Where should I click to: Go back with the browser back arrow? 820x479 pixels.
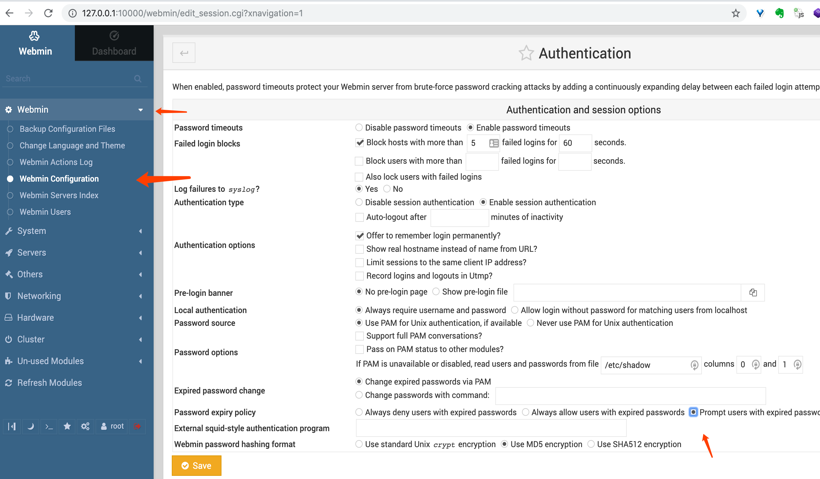(x=9, y=13)
